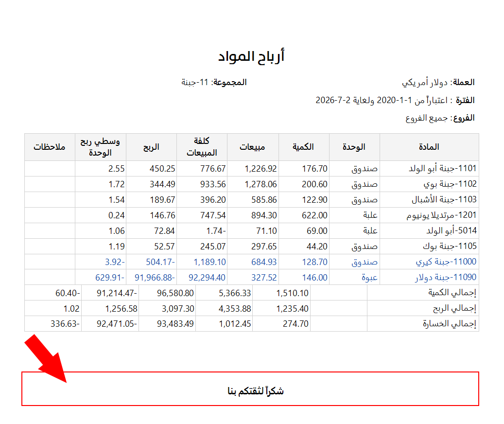This screenshot has width=504, height=424.
Task: Click item 1101-جبنة أبو الولد
Action: [x=443, y=168]
